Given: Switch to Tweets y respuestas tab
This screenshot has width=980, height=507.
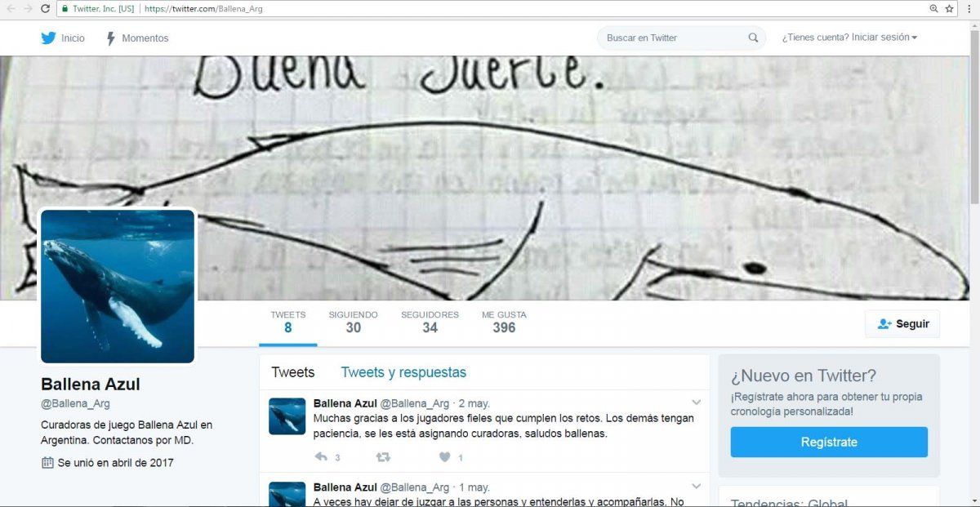Looking at the screenshot, I should click(403, 372).
